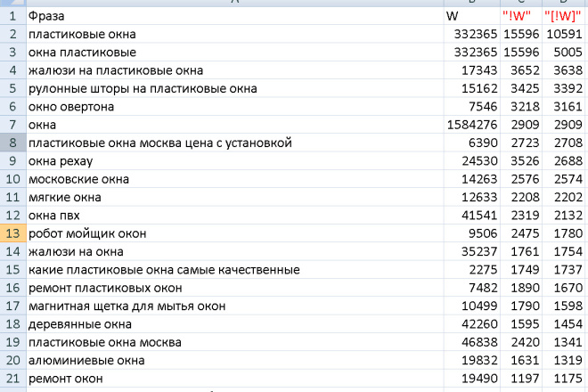Click the value 35237 cell
Viewport: 588px width, 392px height.
tap(472, 252)
